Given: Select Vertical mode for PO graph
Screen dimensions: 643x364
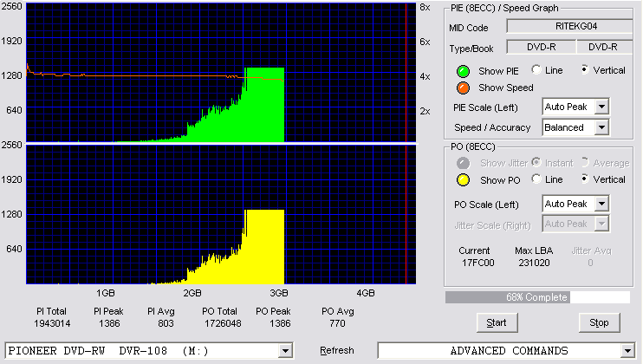Looking at the screenshot, I should (x=585, y=179).
